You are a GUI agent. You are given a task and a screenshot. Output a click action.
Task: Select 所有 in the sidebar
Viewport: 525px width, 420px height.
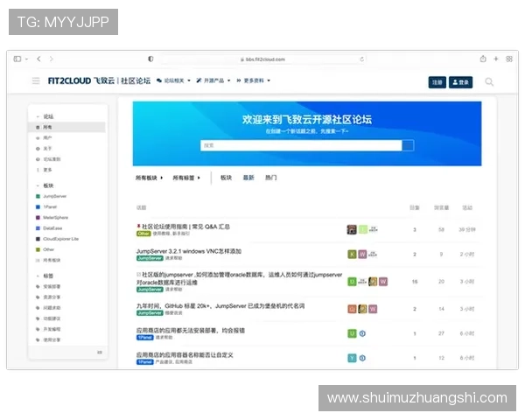pos(67,127)
